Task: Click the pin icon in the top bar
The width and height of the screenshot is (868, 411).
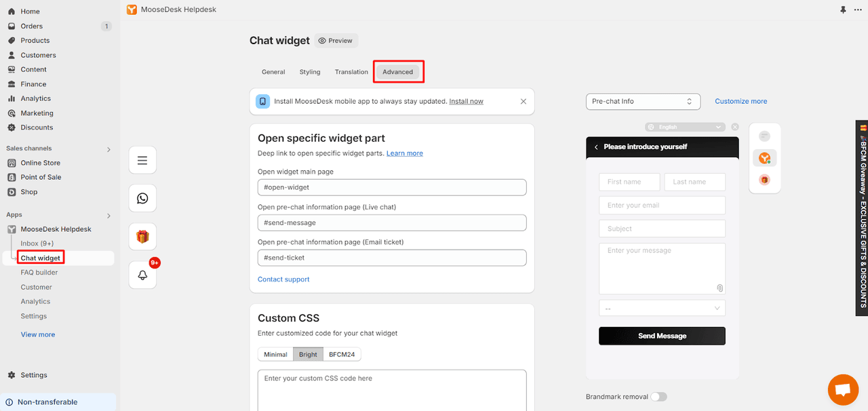Action: [842, 9]
